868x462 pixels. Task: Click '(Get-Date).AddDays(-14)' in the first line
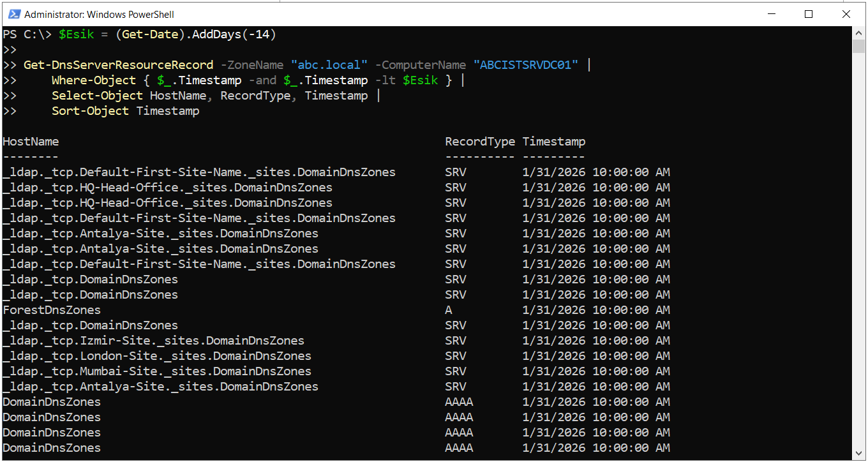[196, 34]
